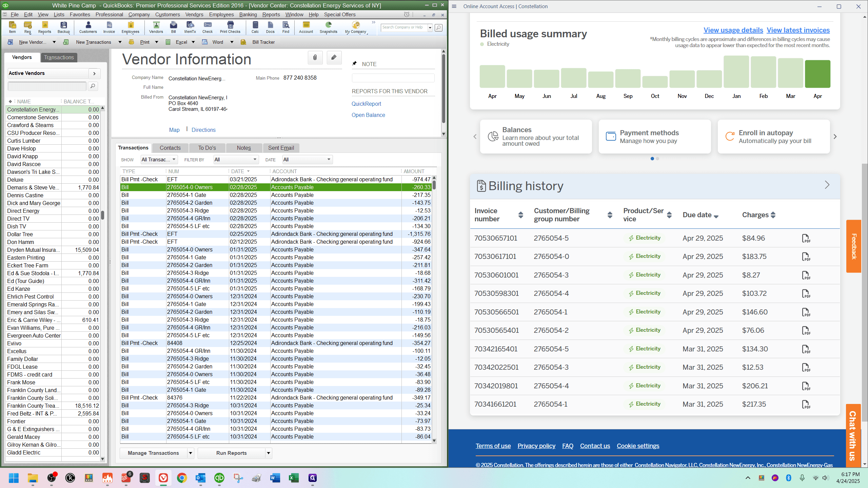Open the Show All Transactions dropdown

(x=159, y=160)
